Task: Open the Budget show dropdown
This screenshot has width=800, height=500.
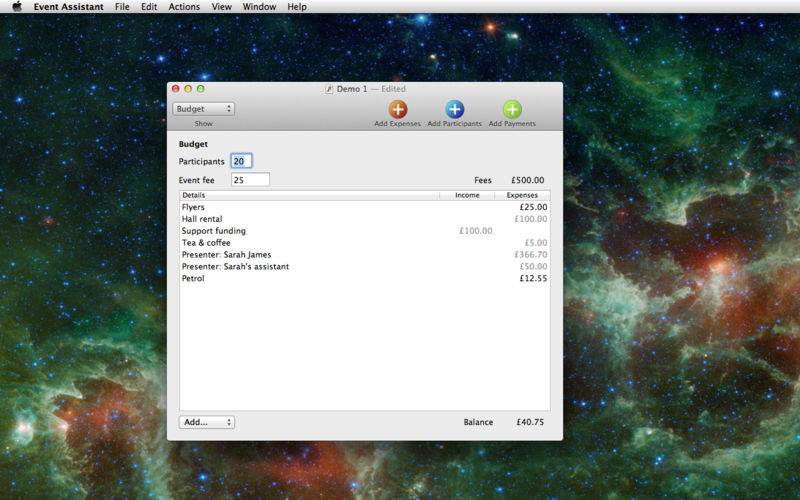Action: click(x=204, y=109)
